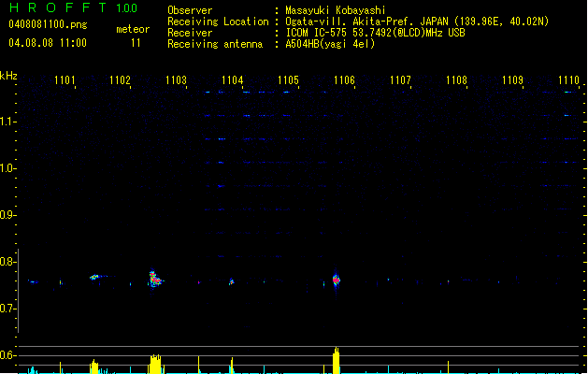Click the 0.8 kHz frequency label
The image size is (588, 374).
7,262
